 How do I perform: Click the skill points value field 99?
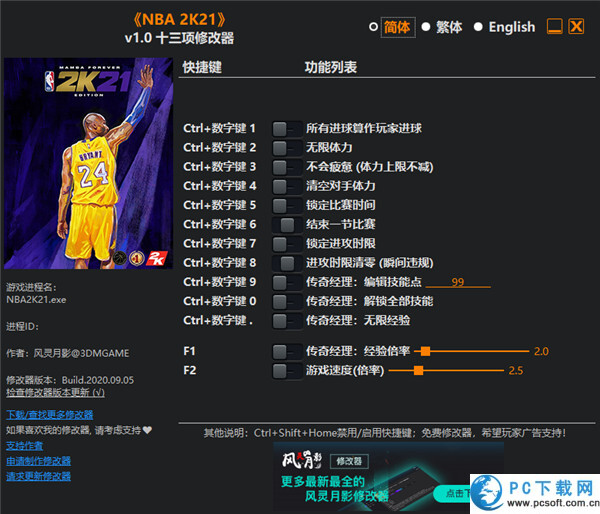(458, 282)
